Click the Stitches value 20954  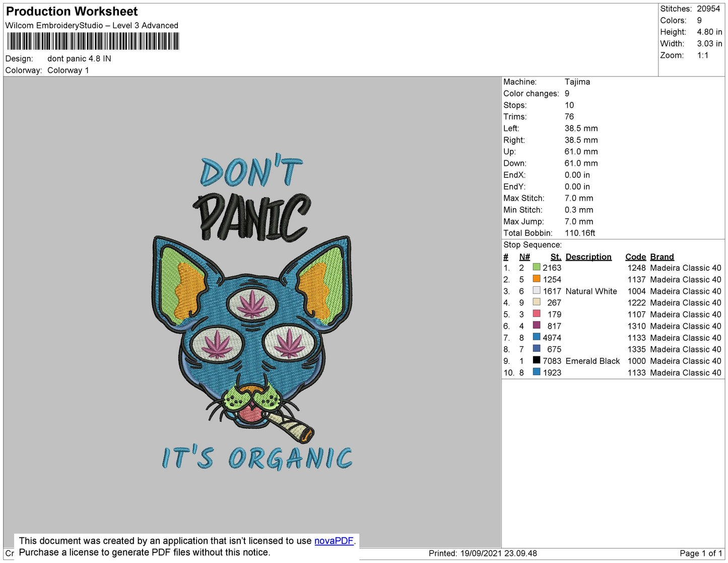pyautogui.click(x=708, y=9)
